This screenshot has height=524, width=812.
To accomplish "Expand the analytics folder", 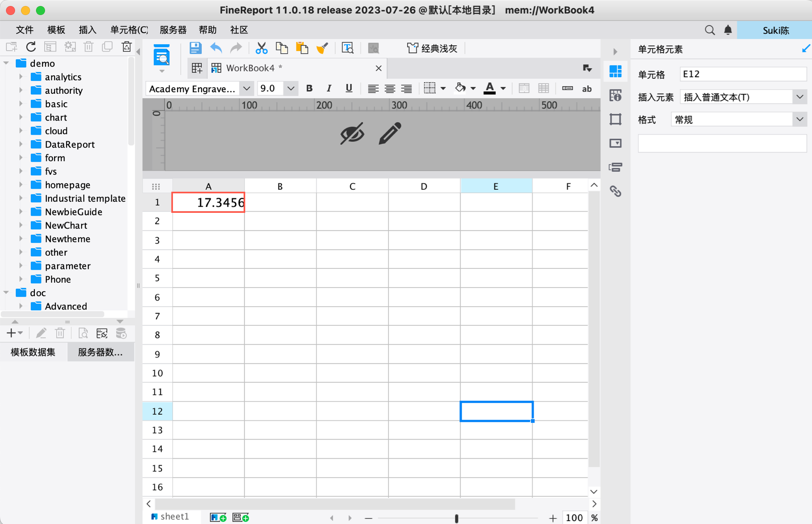I will pos(21,77).
